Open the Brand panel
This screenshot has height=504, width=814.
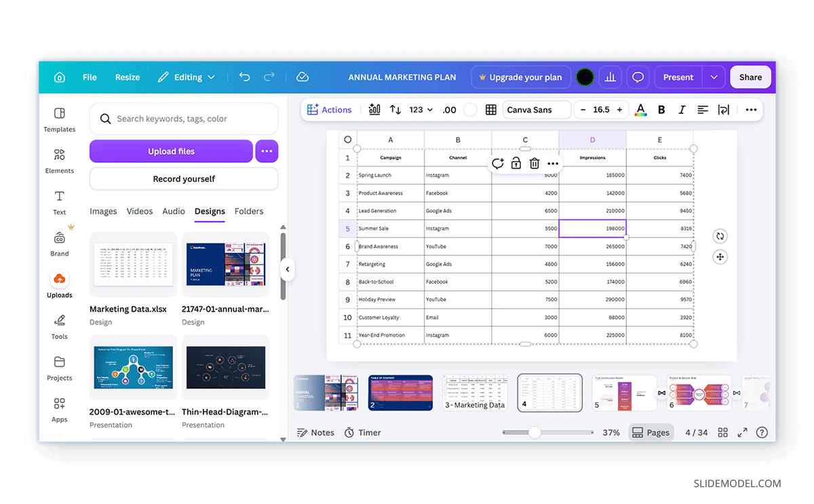click(x=60, y=244)
